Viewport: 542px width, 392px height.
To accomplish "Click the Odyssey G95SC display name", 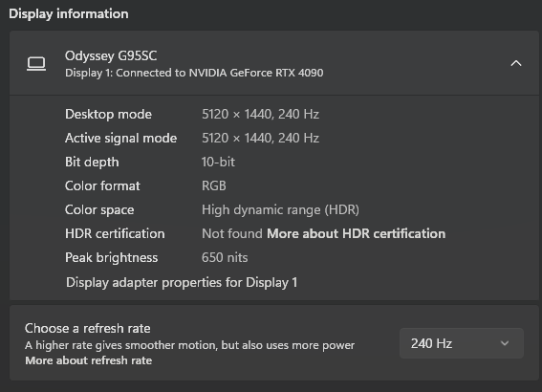I will point(111,56).
